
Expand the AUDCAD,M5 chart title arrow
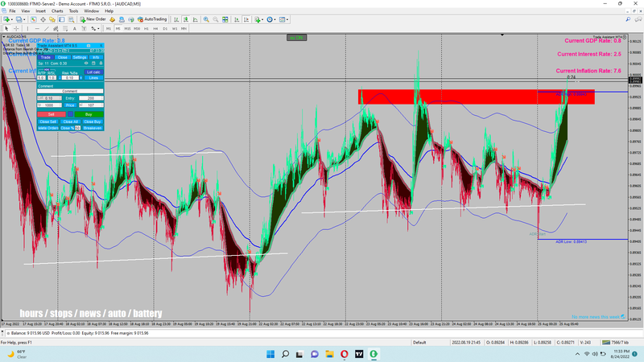[x=4, y=36]
